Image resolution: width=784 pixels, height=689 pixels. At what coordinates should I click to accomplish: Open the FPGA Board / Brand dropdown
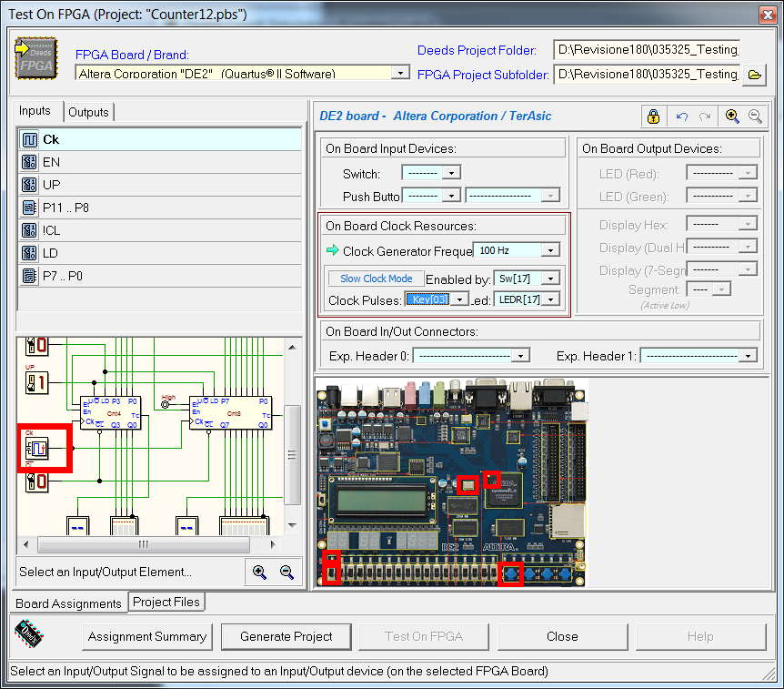[x=400, y=73]
